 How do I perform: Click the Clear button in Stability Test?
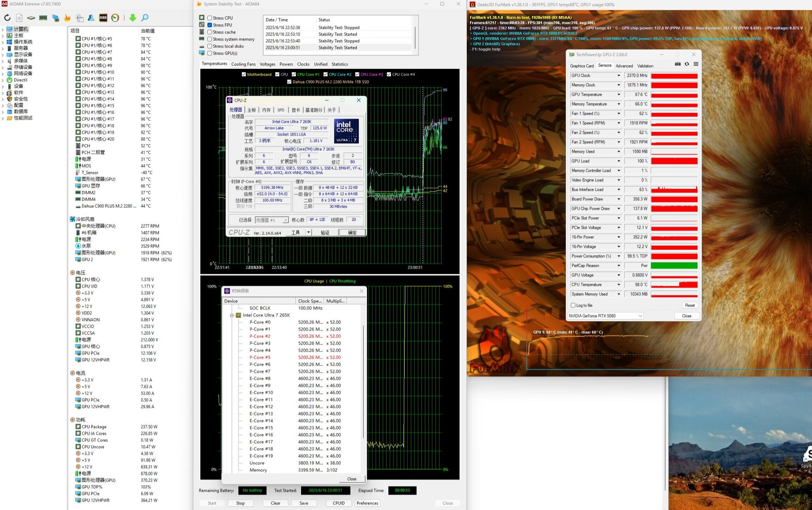pyautogui.click(x=275, y=503)
